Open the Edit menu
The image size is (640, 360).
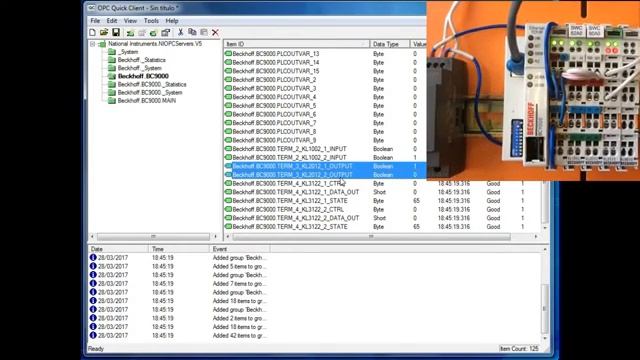112,20
